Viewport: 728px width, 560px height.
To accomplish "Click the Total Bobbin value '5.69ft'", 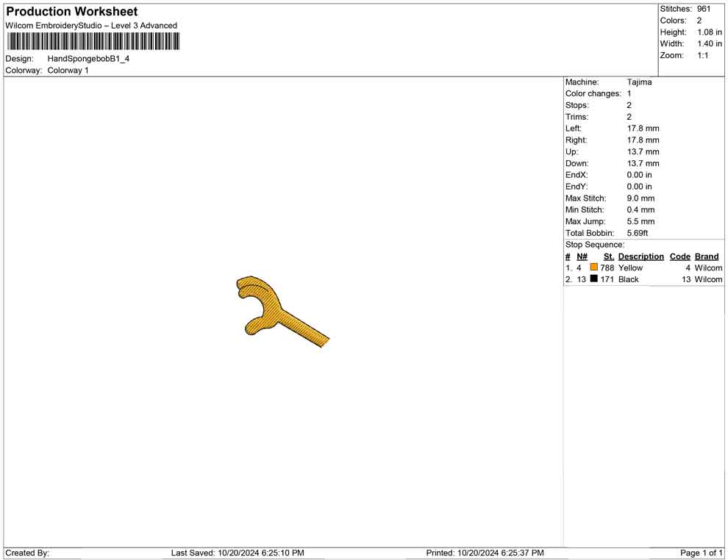I will click(638, 233).
